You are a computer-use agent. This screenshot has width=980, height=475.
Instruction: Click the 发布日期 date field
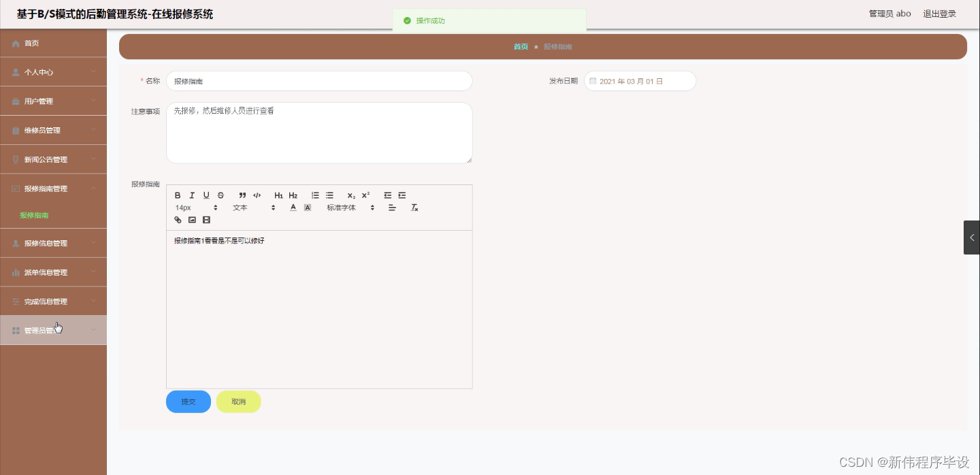point(640,80)
